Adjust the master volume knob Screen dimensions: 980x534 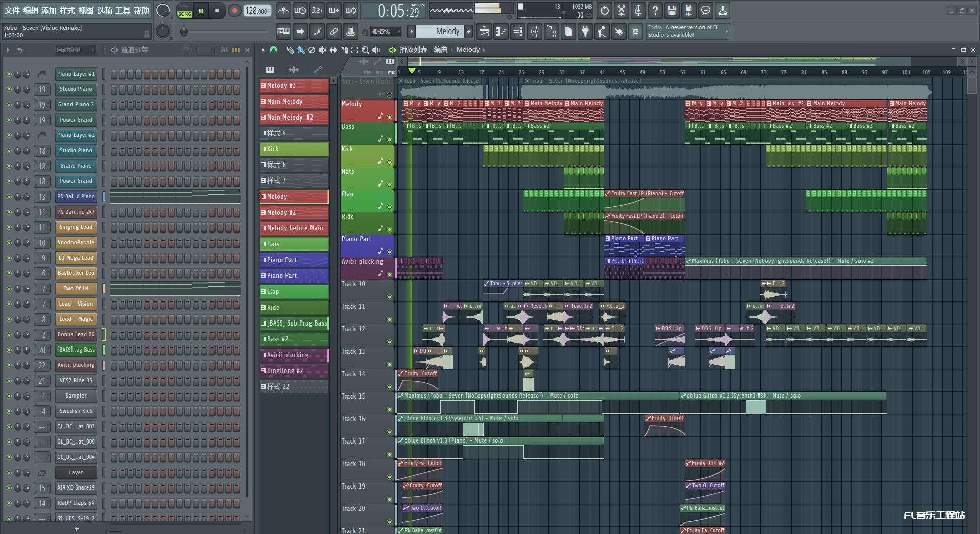pyautogui.click(x=162, y=10)
